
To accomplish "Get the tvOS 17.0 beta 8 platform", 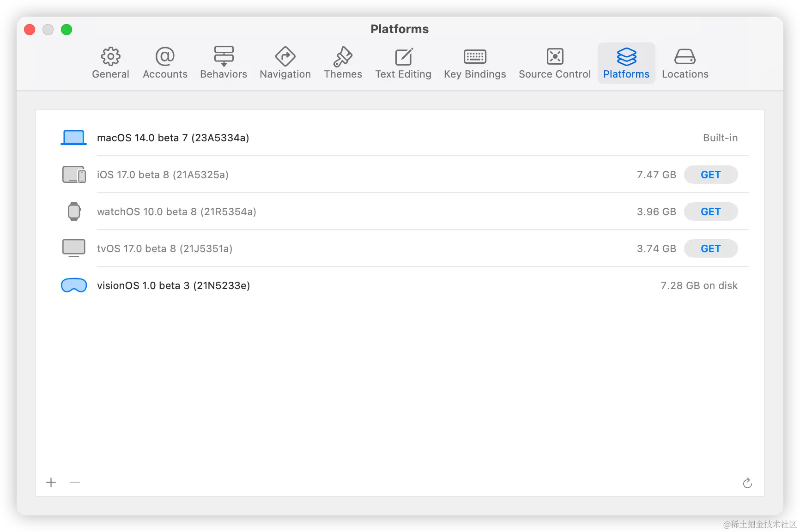I will point(710,248).
